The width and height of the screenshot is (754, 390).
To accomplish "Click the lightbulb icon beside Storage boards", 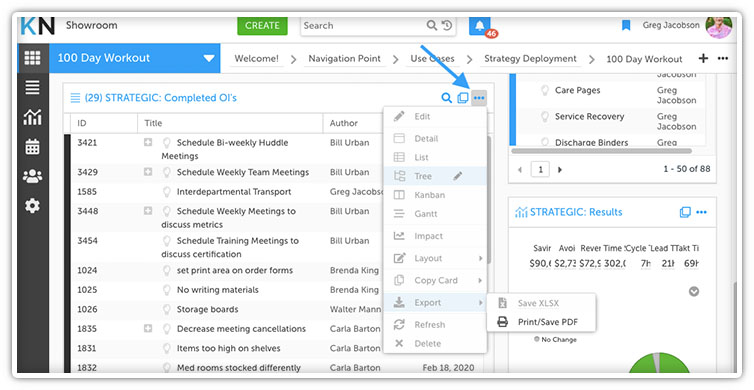I will pyautogui.click(x=167, y=310).
